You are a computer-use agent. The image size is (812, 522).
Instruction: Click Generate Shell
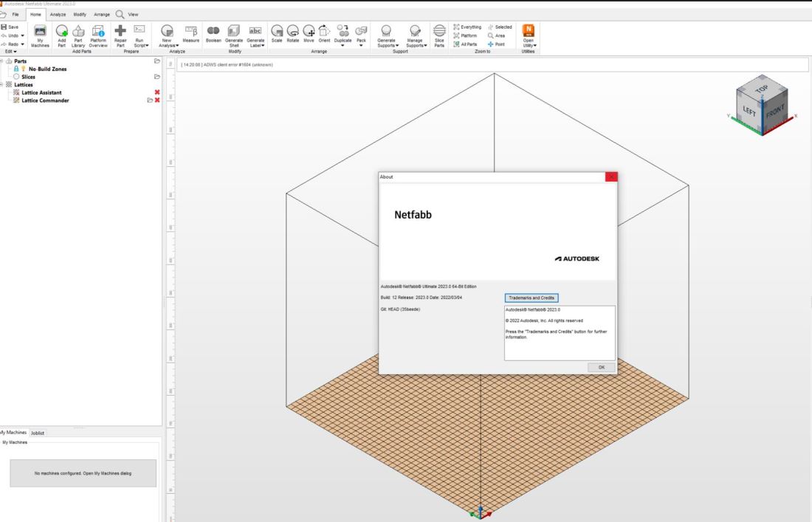pyautogui.click(x=233, y=35)
